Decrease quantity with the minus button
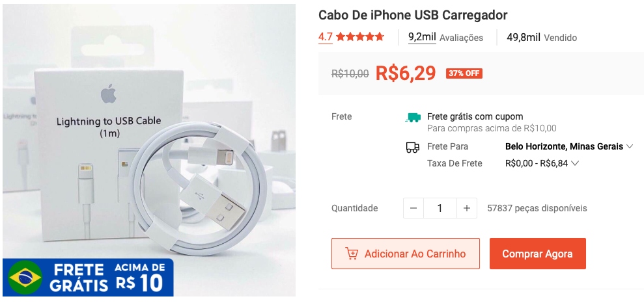The width and height of the screenshot is (644, 303). (x=413, y=208)
